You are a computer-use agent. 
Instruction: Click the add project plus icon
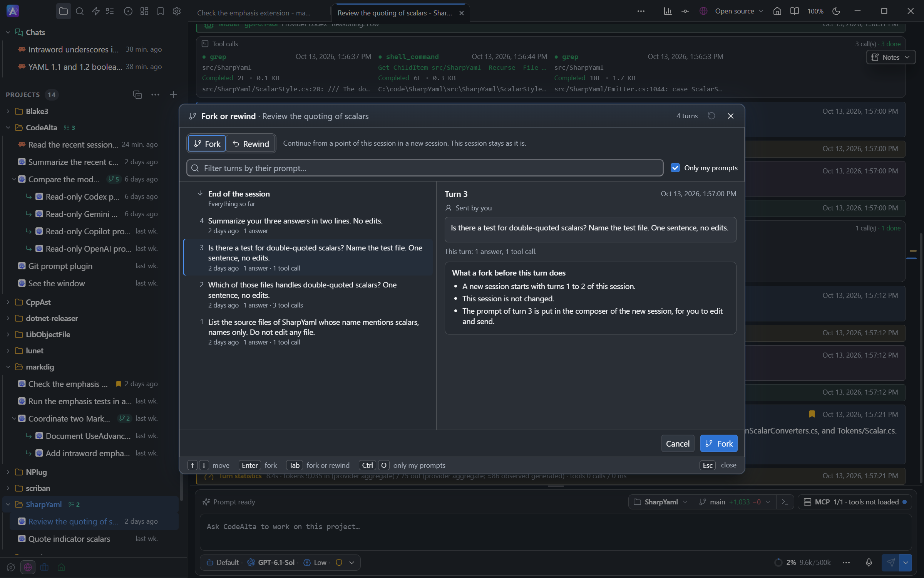coord(173,95)
